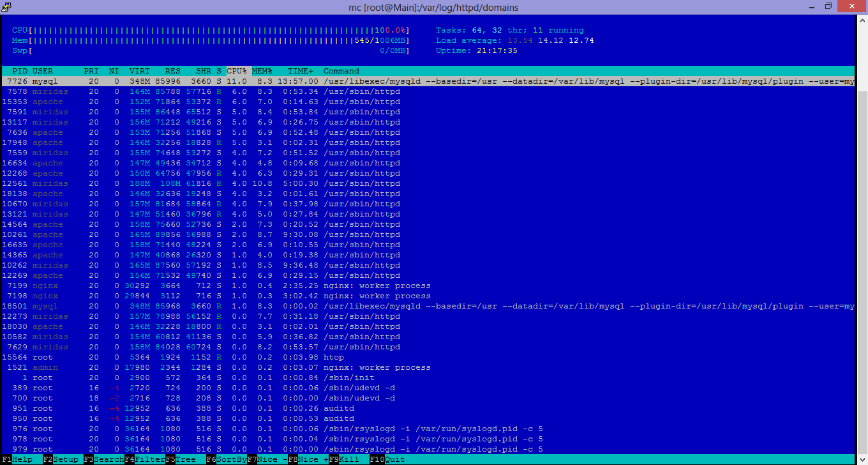Select the htop process row PID 15564
The image size is (868, 465).
click(428, 357)
